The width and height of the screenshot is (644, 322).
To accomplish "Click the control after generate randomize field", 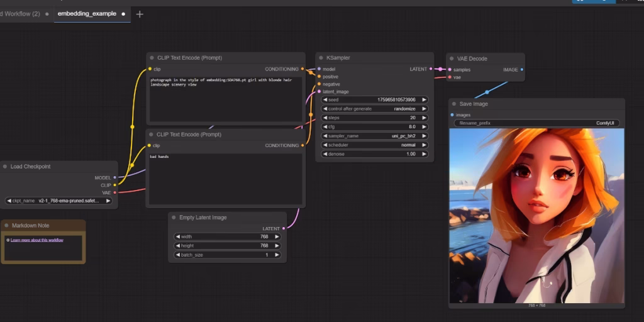I will 375,109.
